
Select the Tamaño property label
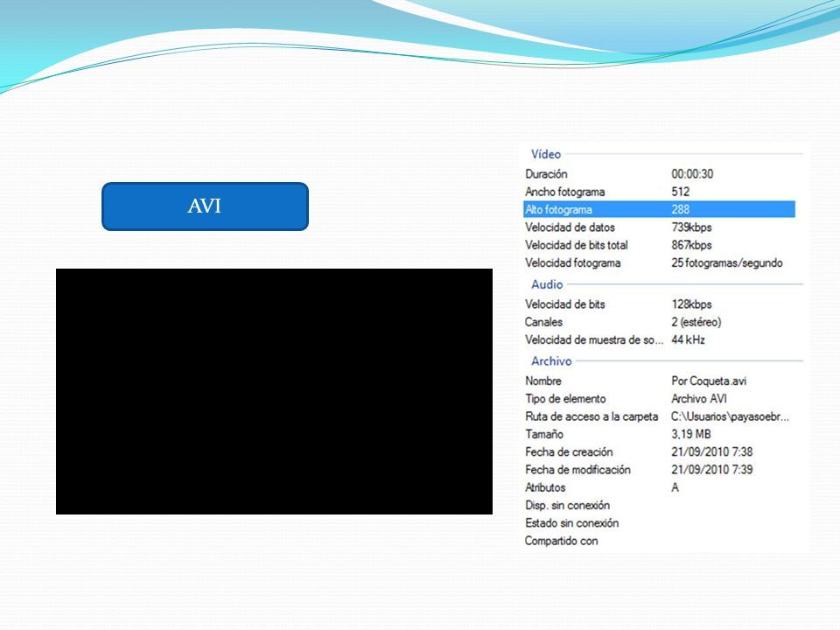pos(544,434)
